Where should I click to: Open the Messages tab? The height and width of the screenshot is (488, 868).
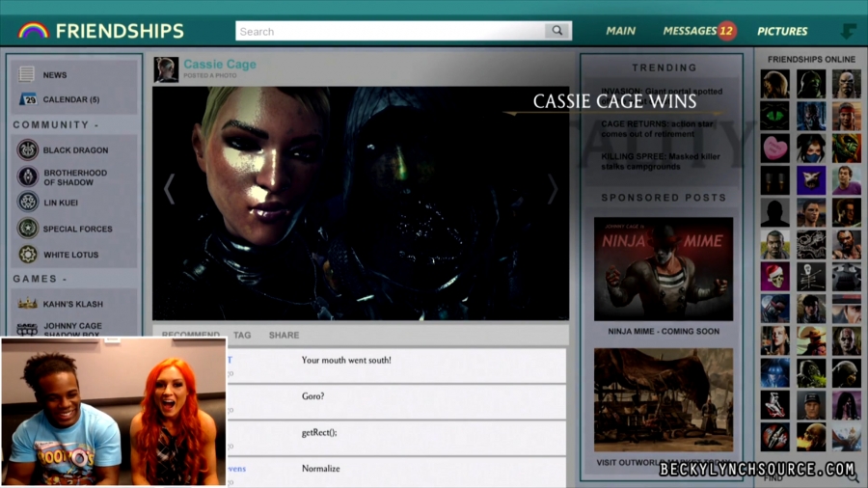tap(690, 31)
